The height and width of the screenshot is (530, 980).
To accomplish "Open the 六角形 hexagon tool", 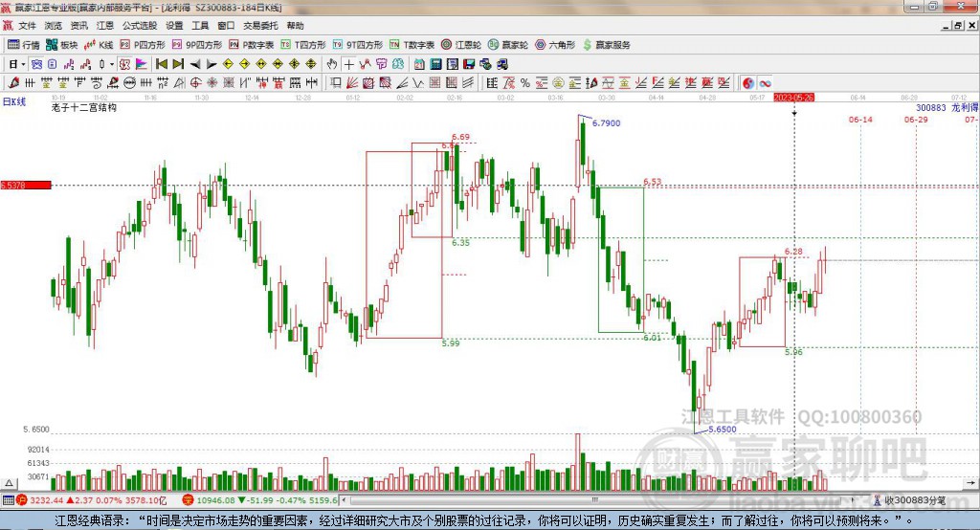I will [555, 45].
